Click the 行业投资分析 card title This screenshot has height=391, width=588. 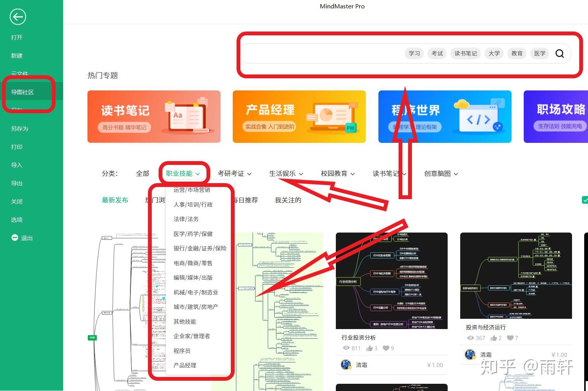pos(359,337)
